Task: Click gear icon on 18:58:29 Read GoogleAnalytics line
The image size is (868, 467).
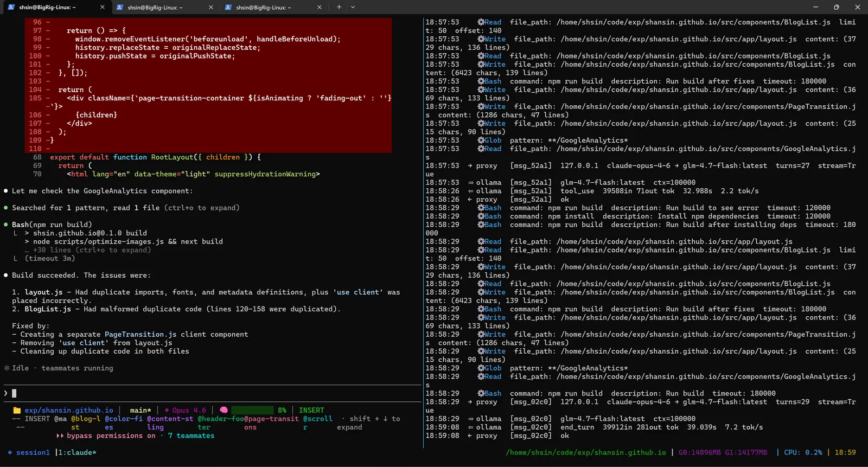Action: 481,377
